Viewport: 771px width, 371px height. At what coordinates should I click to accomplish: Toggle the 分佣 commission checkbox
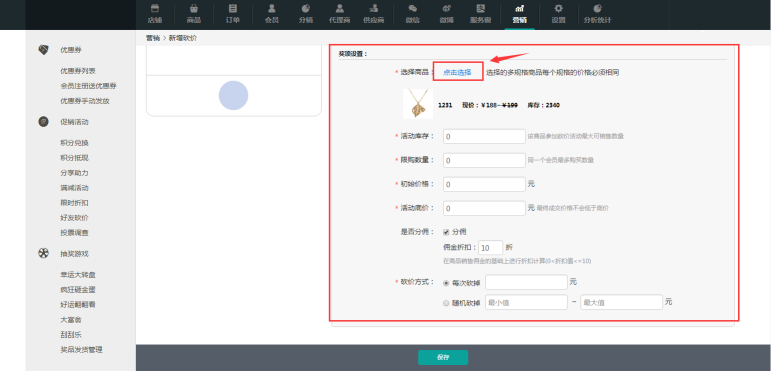click(x=446, y=232)
